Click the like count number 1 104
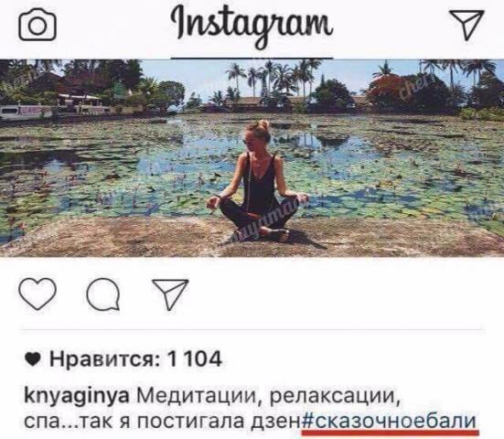This screenshot has width=504, height=439. [x=195, y=359]
